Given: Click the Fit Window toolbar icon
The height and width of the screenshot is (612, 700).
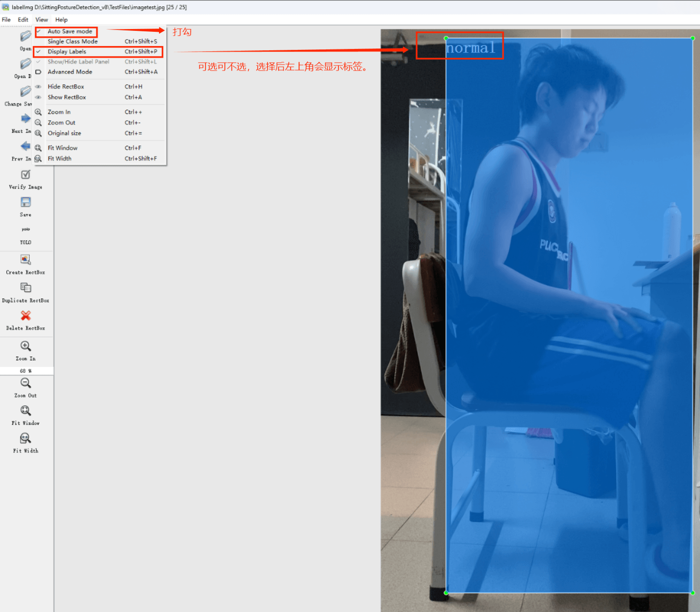Looking at the screenshot, I should click(x=25, y=411).
